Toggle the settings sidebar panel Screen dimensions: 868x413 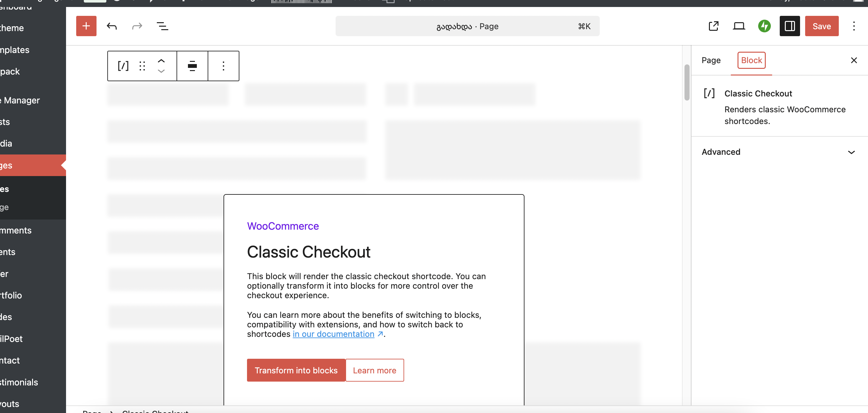tap(790, 26)
